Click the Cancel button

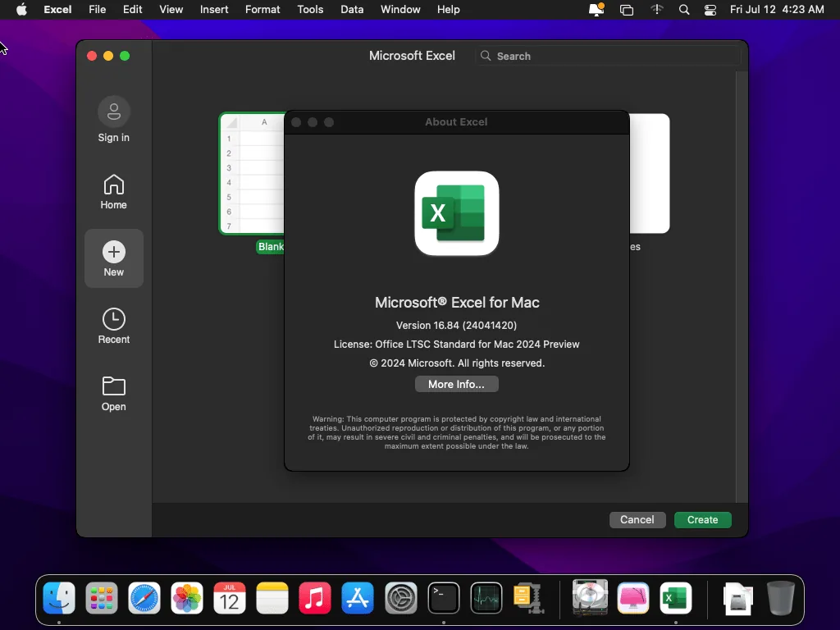coord(637,519)
